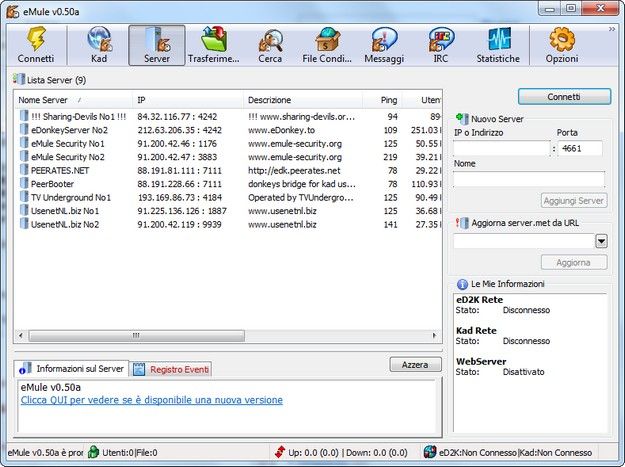This screenshot has height=467, width=625.
Task: Click the server list scroll right arrow
Action: click(x=434, y=336)
